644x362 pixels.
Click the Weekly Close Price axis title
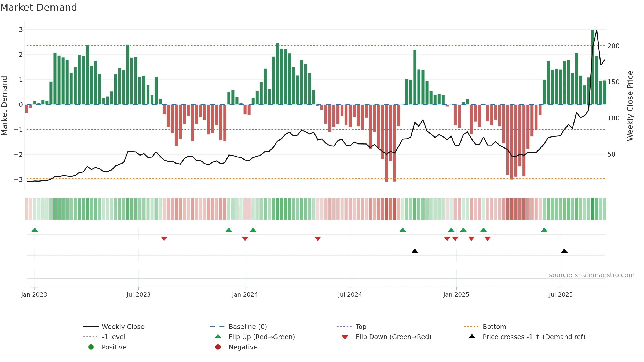(x=630, y=106)
